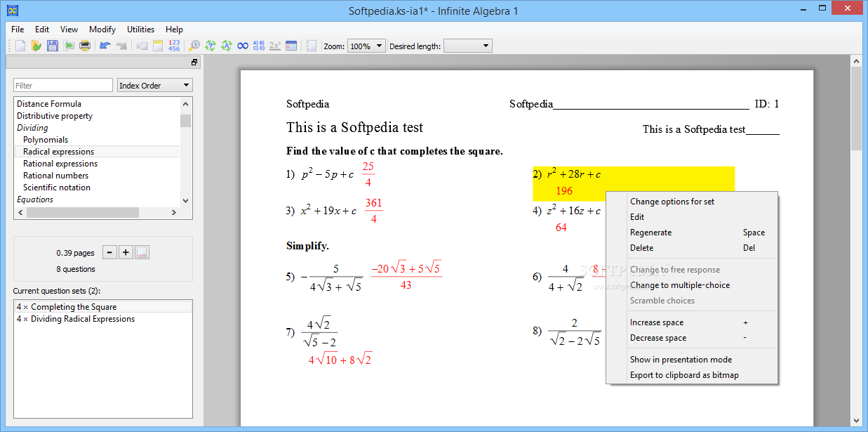Open the Edit menu
Screen dimensions: 868x432
point(42,30)
